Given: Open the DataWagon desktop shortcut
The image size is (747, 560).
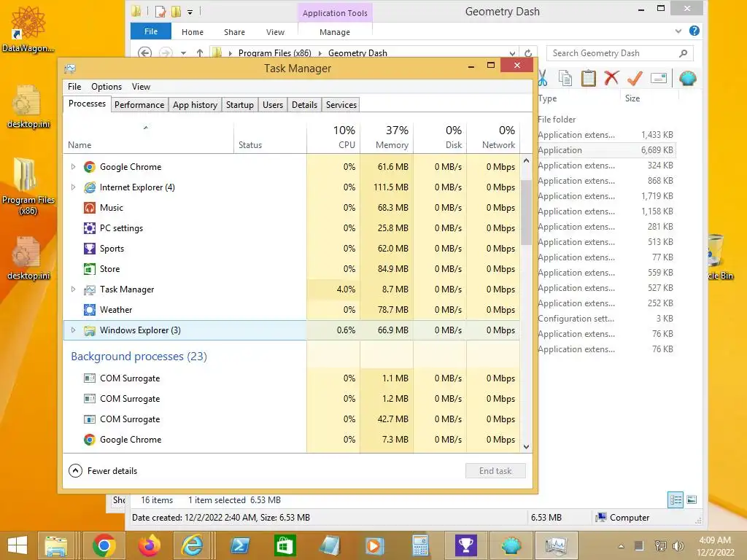Looking at the screenshot, I should tap(28, 28).
